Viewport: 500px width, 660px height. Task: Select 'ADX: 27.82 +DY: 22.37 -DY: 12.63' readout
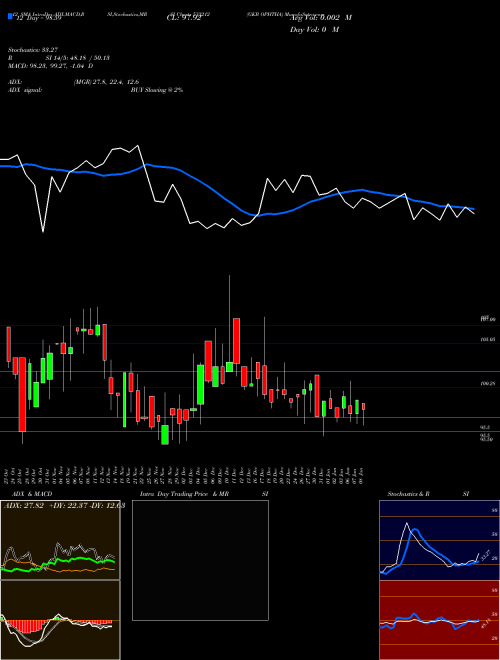pyautogui.click(x=64, y=506)
